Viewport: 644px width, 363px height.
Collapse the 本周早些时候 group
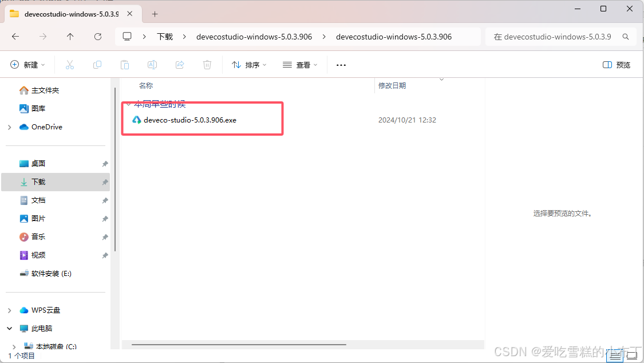(129, 105)
